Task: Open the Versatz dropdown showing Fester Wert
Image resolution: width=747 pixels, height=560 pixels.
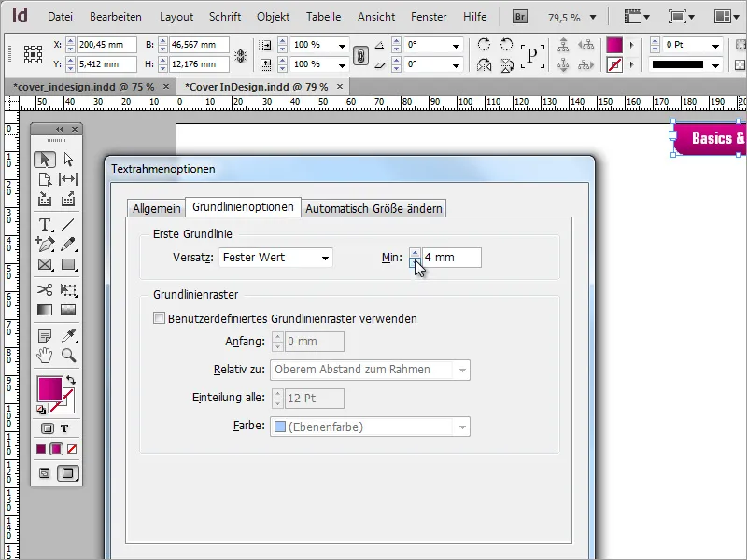Action: click(275, 258)
